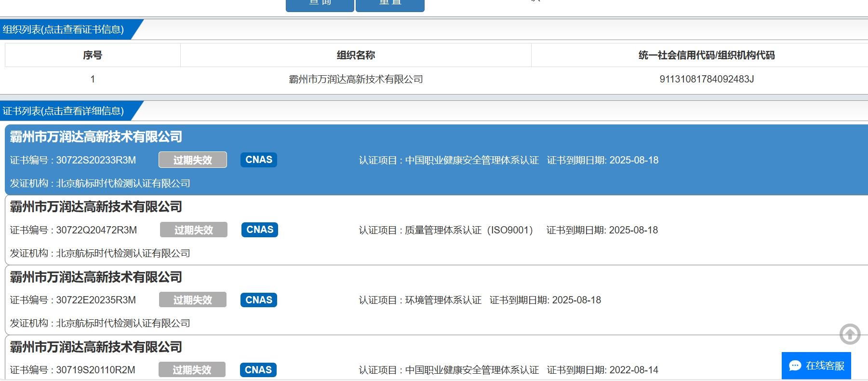Open company title of certificate 30722Q20472R3M
Viewport: 868px width, 381px height.
click(x=96, y=207)
